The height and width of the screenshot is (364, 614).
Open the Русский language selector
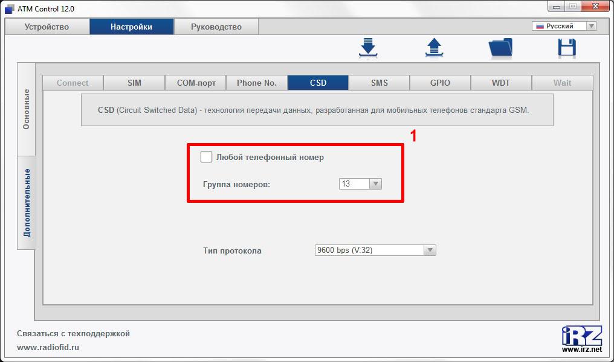click(564, 26)
